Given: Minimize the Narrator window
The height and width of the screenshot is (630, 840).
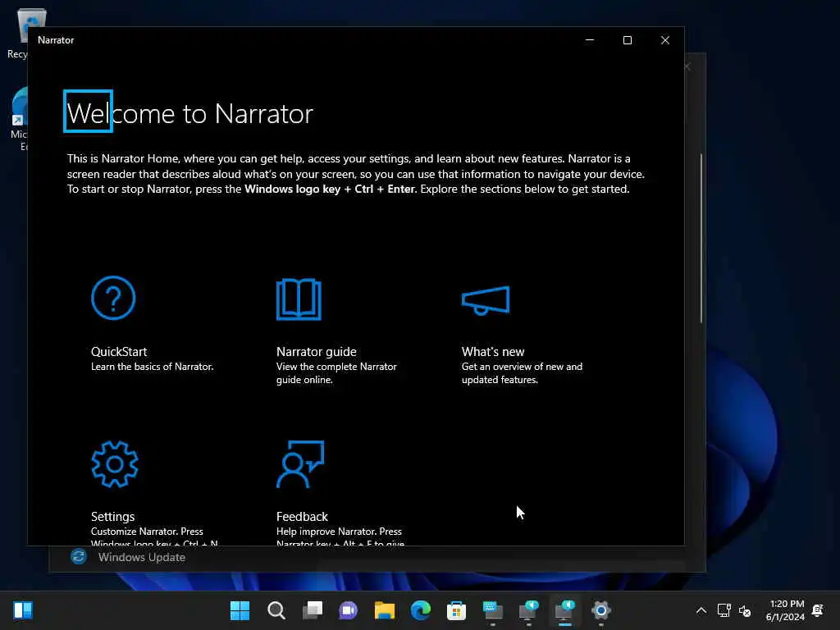Looking at the screenshot, I should [590, 40].
